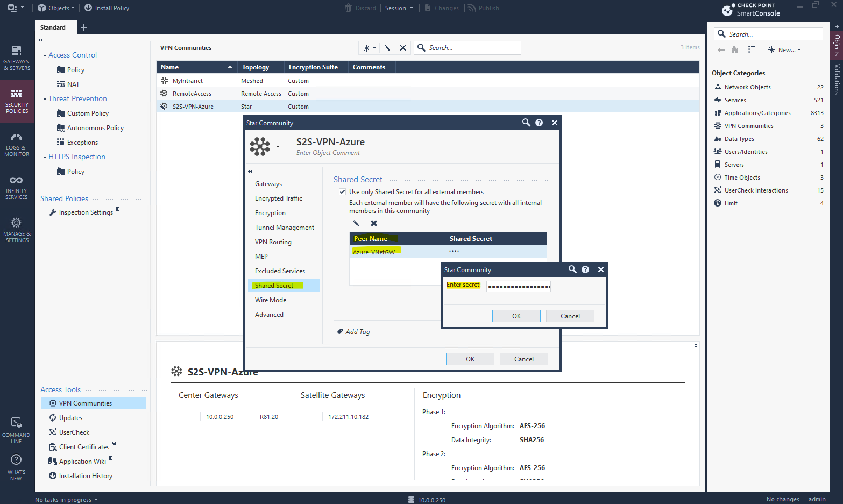Click the VPN Communities search field
This screenshot has width=843, height=504.
468,48
